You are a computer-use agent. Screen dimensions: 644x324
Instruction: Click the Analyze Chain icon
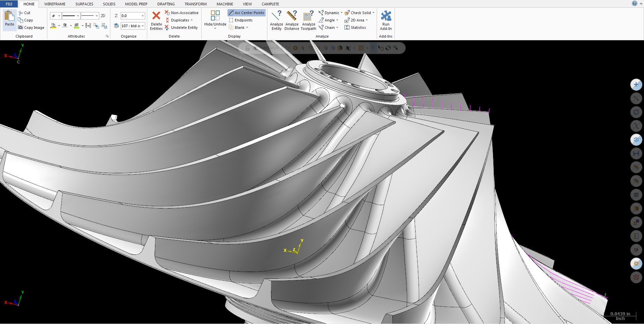coord(321,28)
